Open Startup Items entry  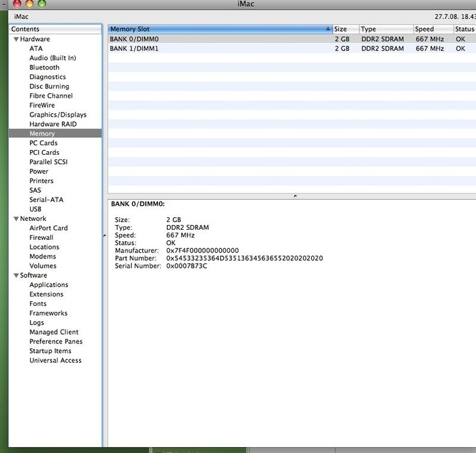[x=51, y=351]
